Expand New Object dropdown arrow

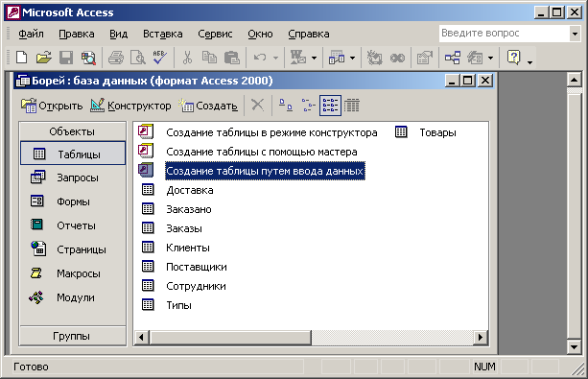[x=490, y=58]
